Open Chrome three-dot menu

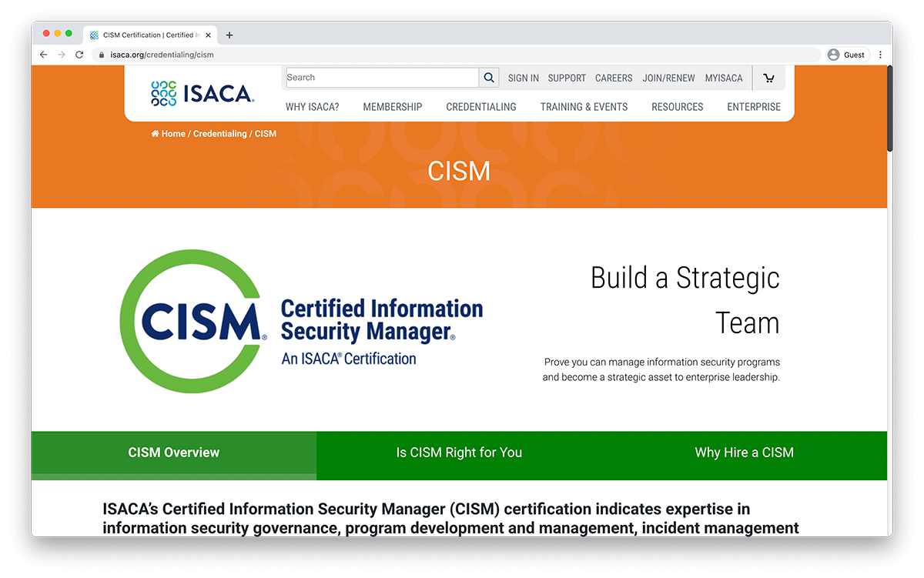click(880, 55)
